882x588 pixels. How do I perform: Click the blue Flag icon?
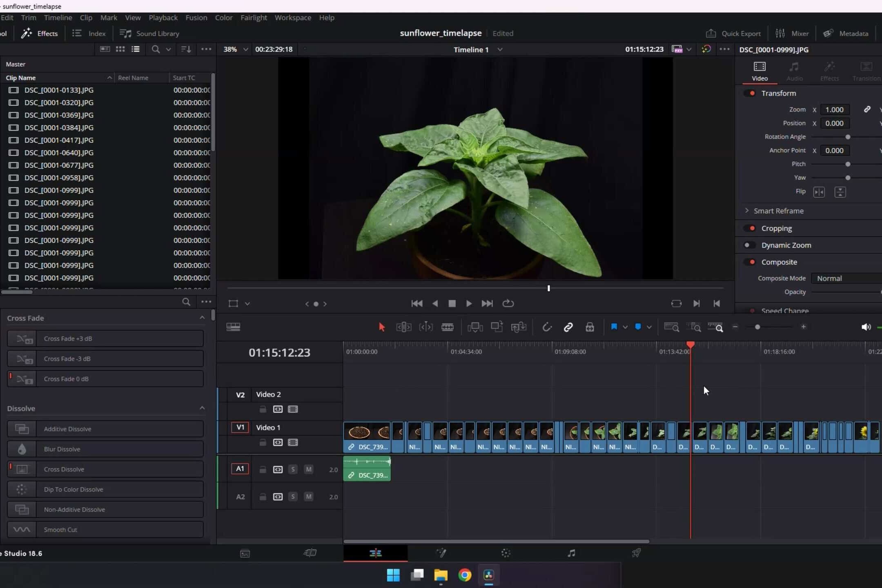[614, 327]
